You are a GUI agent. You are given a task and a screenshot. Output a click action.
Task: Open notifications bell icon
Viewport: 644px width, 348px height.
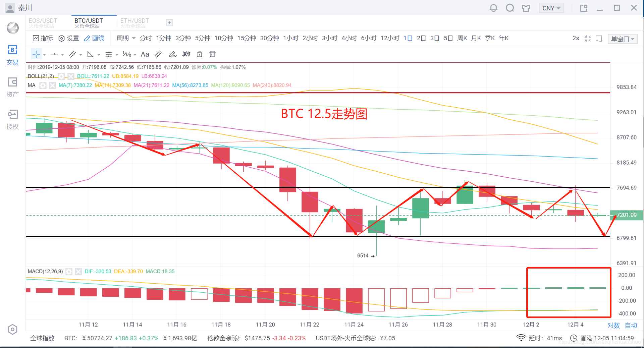click(x=493, y=8)
